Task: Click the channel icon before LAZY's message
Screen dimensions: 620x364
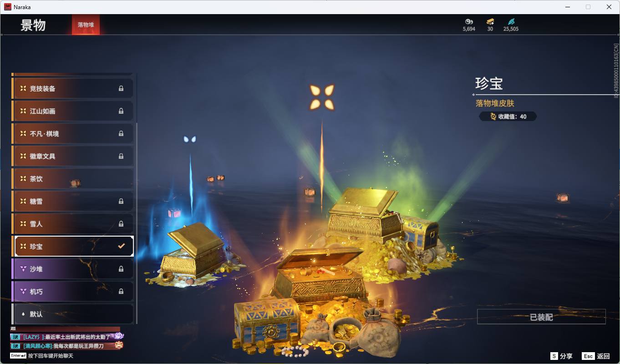Action: 16,337
